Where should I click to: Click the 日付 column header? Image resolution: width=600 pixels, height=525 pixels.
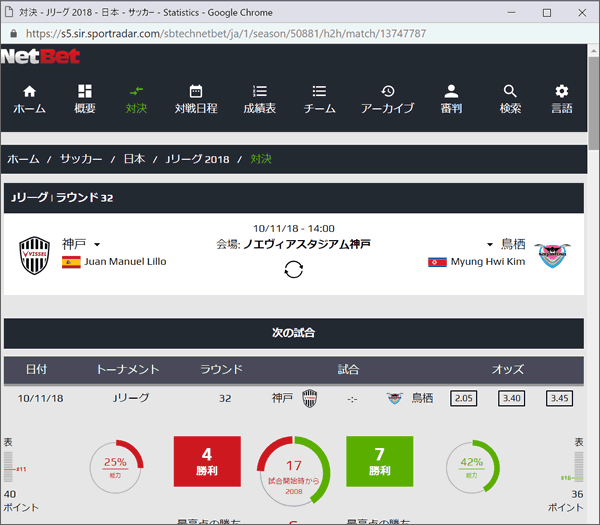(x=36, y=370)
